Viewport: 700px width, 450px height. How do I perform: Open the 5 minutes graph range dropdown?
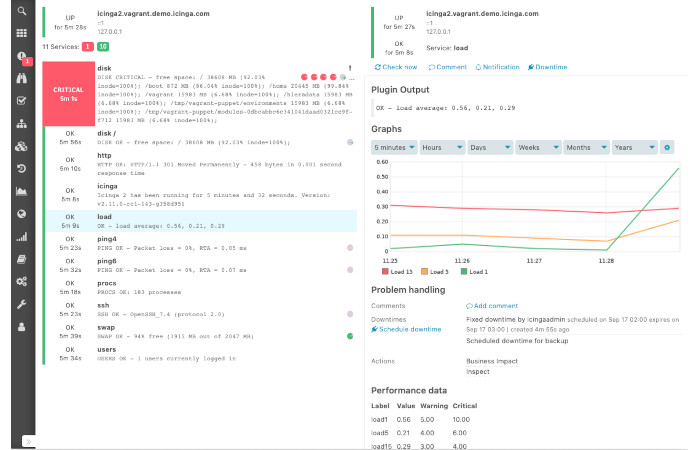pos(394,147)
